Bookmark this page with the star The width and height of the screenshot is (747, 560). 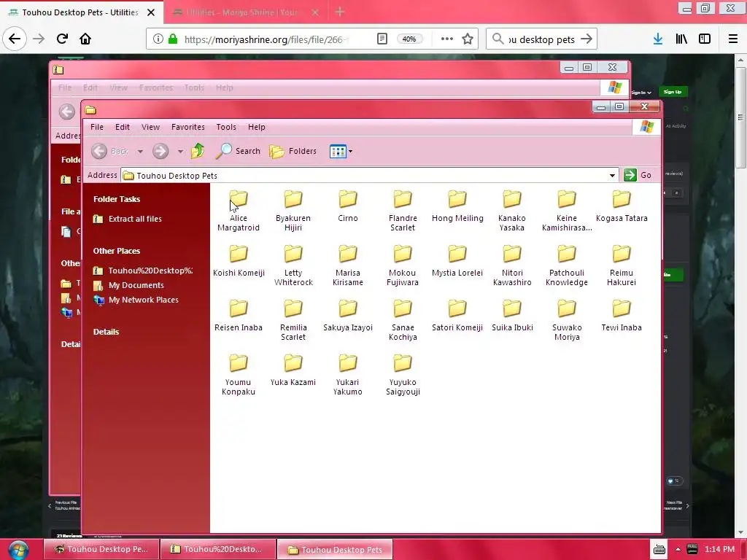click(x=468, y=39)
